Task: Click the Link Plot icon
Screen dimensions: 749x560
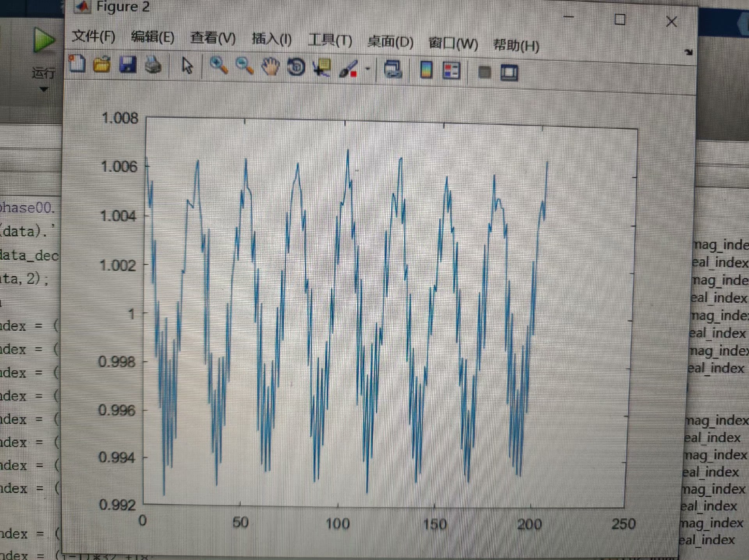Action: click(392, 70)
